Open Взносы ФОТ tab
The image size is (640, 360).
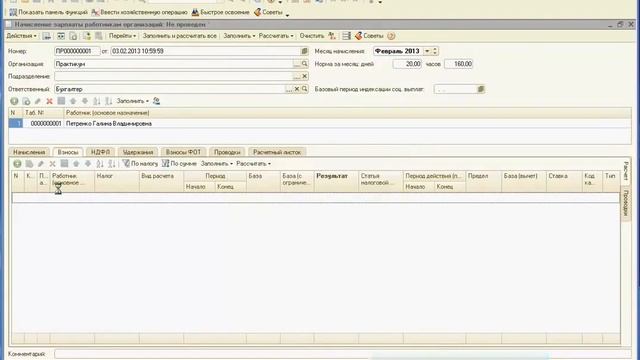(183, 152)
